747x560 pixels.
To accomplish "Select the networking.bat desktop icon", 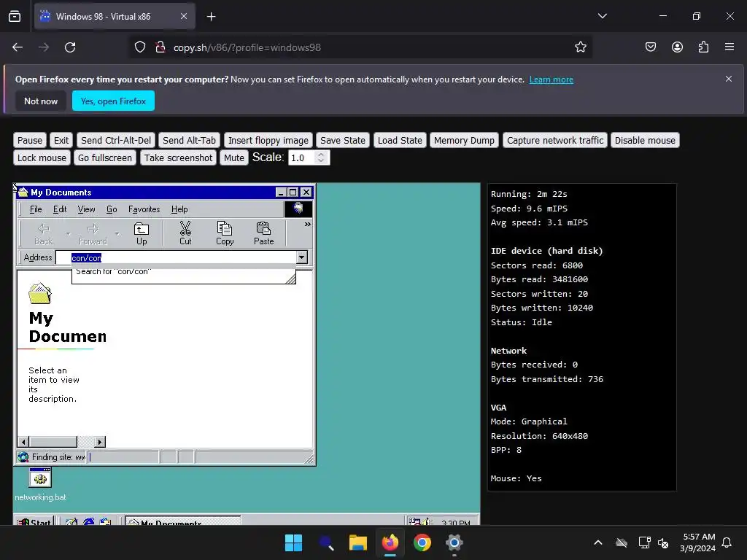I will click(x=40, y=483).
